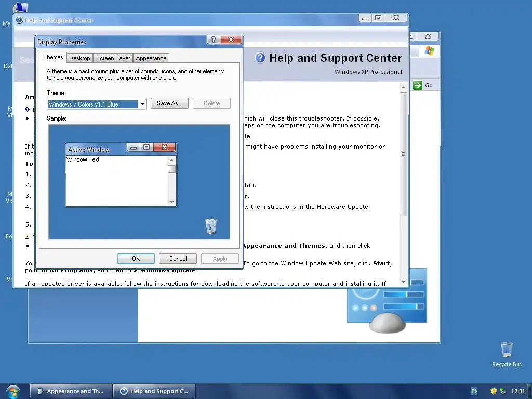Maximize the Help and Support Center window
The height and width of the screenshot is (399, 532).
[x=378, y=18]
